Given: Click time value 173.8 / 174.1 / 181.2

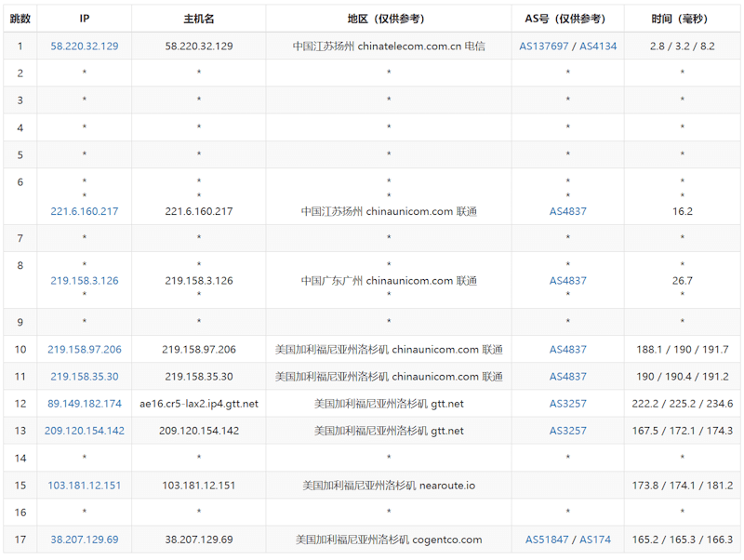Looking at the screenshot, I should [683, 485].
